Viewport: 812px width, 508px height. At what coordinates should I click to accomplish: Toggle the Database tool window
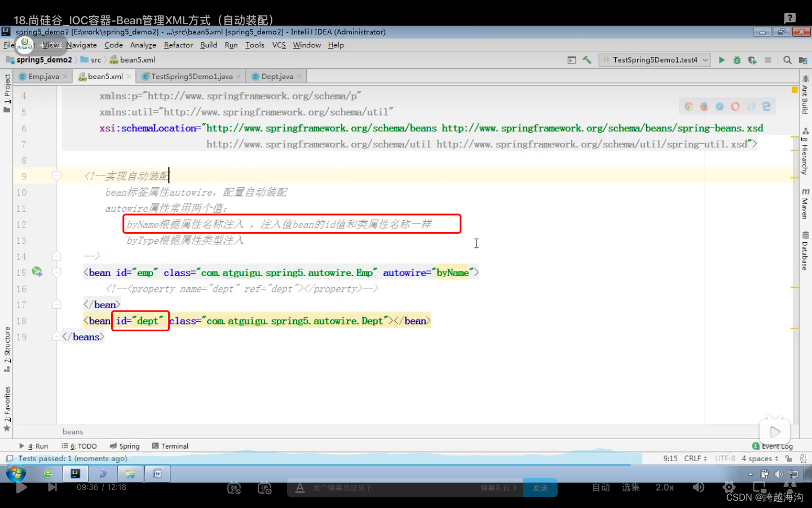[x=805, y=252]
